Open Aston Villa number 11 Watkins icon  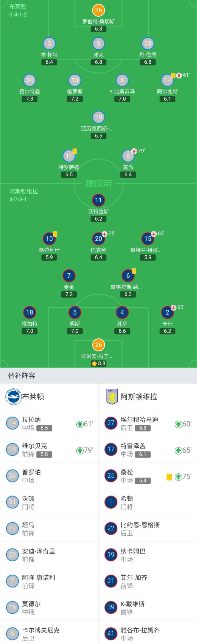coord(99,200)
